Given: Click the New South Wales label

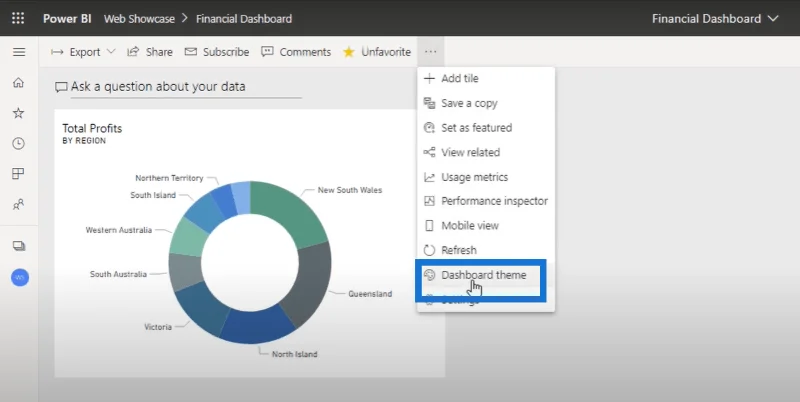Looking at the screenshot, I should [349, 190].
